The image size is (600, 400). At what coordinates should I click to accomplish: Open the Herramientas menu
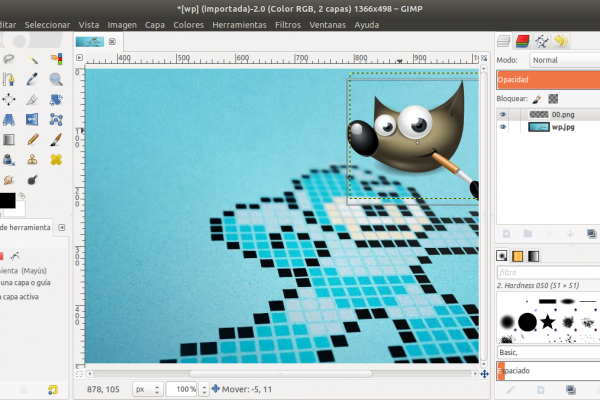point(239,25)
